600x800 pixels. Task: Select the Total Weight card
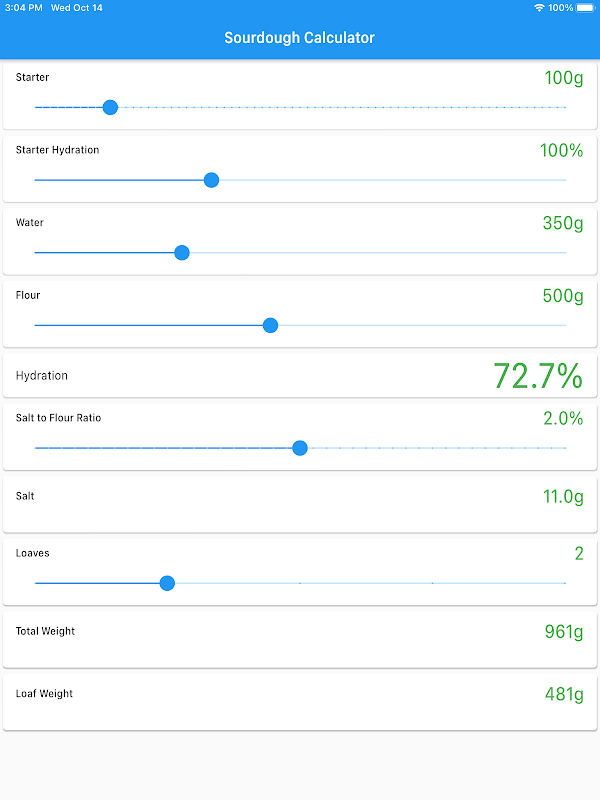pos(300,640)
